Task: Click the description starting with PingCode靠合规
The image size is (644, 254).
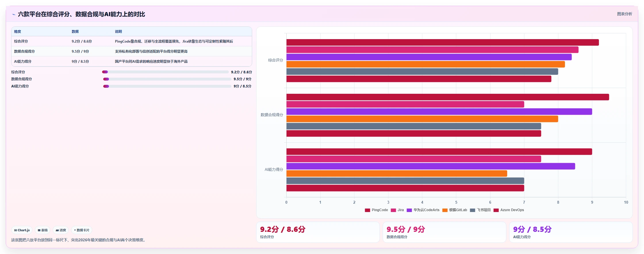Action: (x=174, y=41)
